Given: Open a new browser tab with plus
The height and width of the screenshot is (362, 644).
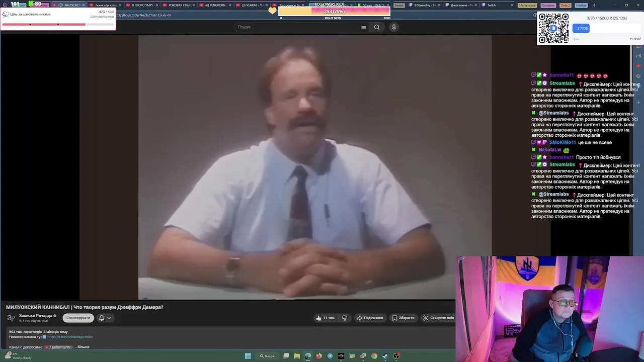Looking at the screenshot, I should (x=594, y=5).
